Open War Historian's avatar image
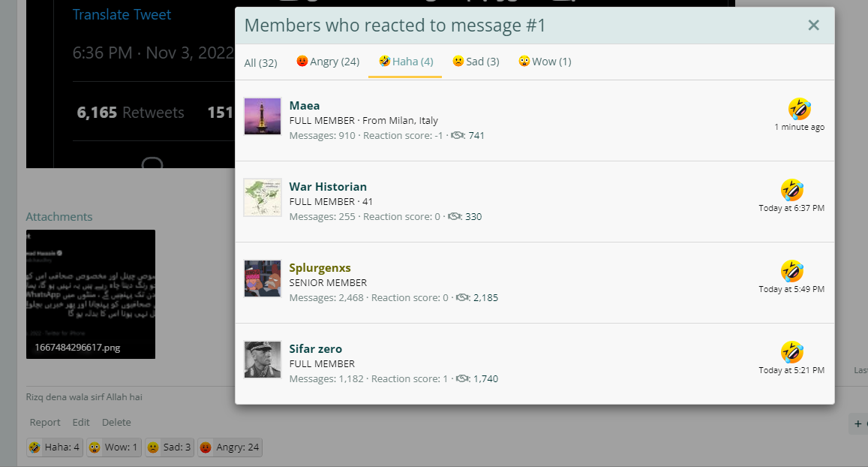The image size is (868, 467). (263, 197)
